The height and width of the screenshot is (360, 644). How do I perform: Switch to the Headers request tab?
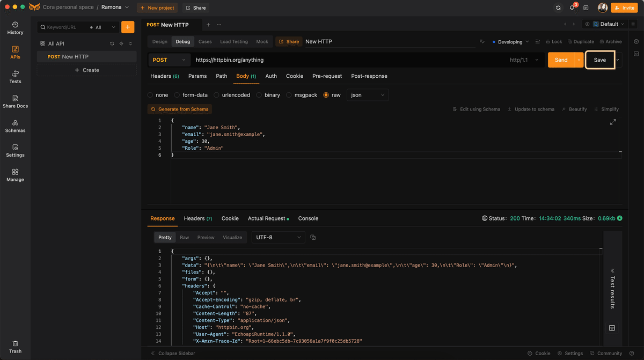(x=164, y=76)
